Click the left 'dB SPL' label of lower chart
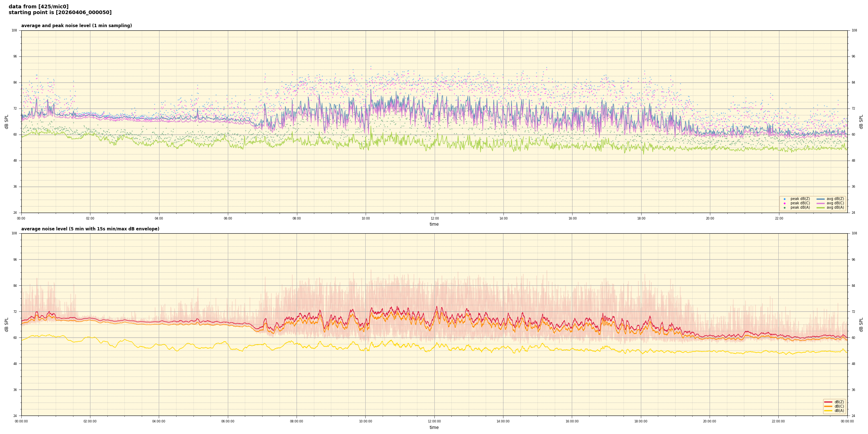Screen dimensions: 868x434 tap(7, 324)
